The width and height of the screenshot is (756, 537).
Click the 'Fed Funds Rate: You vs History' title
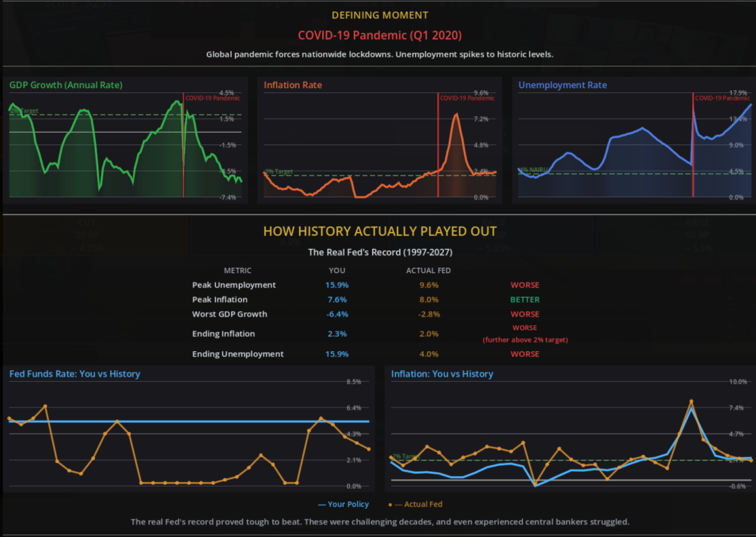coord(75,374)
